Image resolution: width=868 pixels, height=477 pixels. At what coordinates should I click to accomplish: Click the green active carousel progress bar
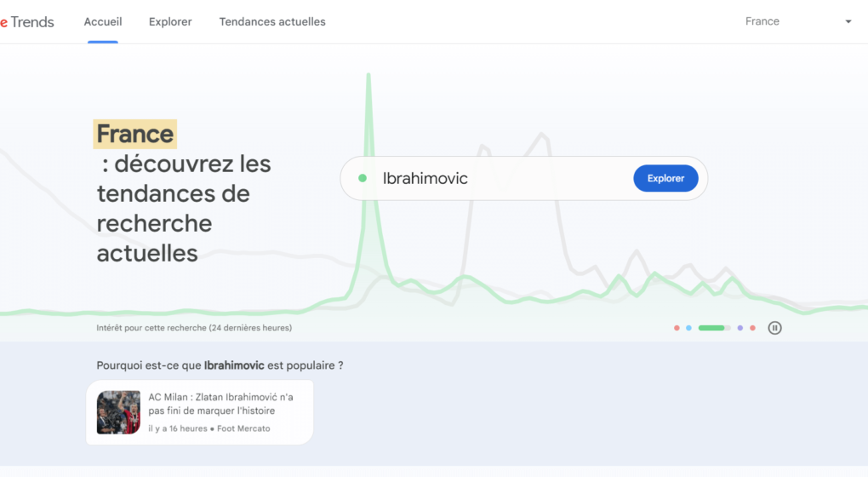(714, 328)
